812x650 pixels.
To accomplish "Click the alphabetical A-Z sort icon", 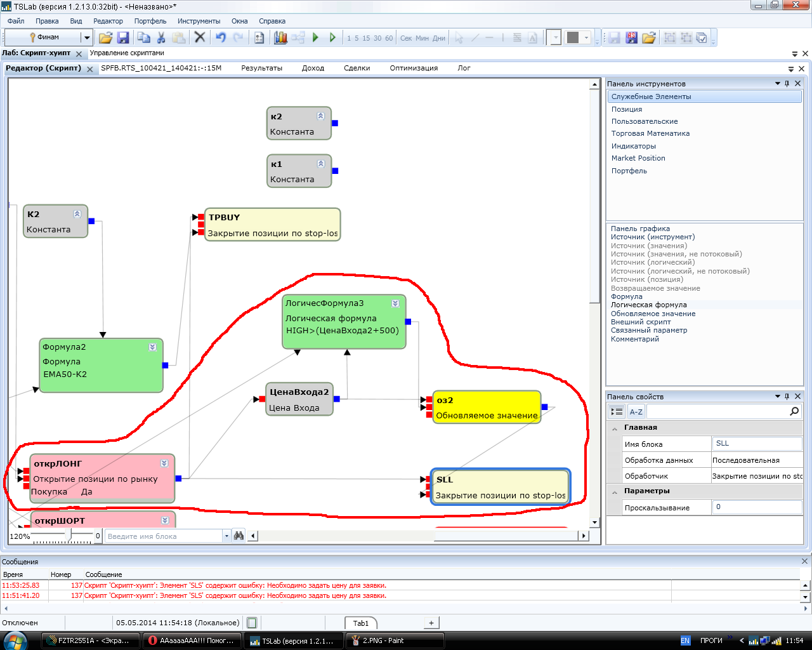I will tap(636, 412).
